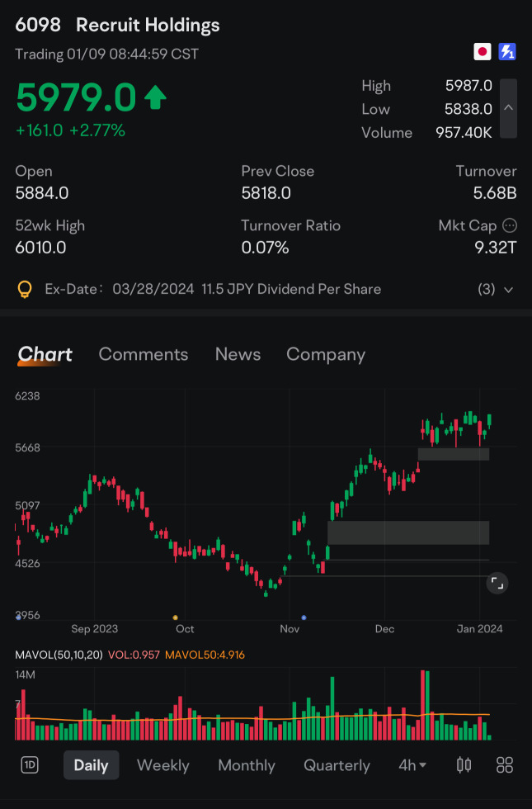Open candlestick chart style settings icon
Screen dimensions: 532x809
click(x=464, y=765)
